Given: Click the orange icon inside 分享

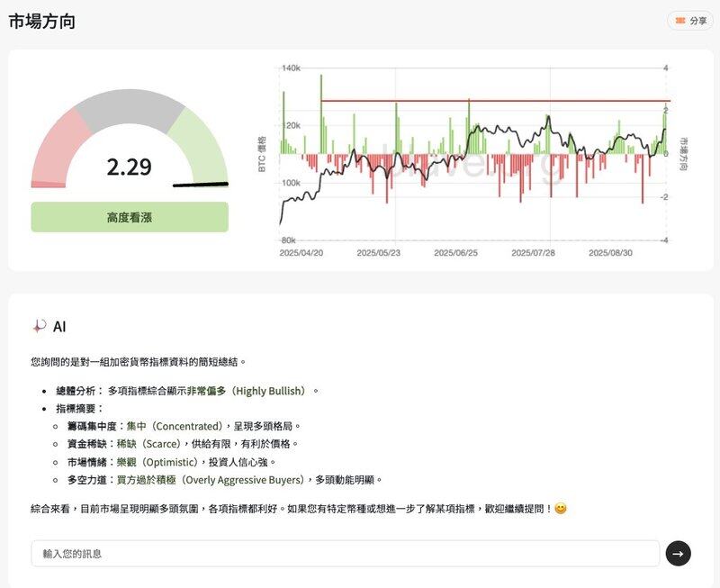Looking at the screenshot, I should [679, 21].
